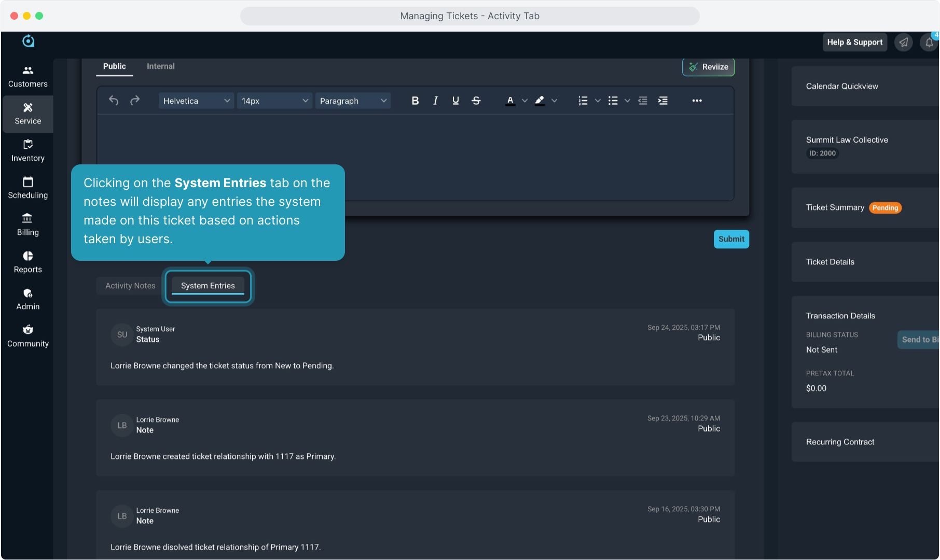Toggle strikethrough formatting

(x=476, y=101)
